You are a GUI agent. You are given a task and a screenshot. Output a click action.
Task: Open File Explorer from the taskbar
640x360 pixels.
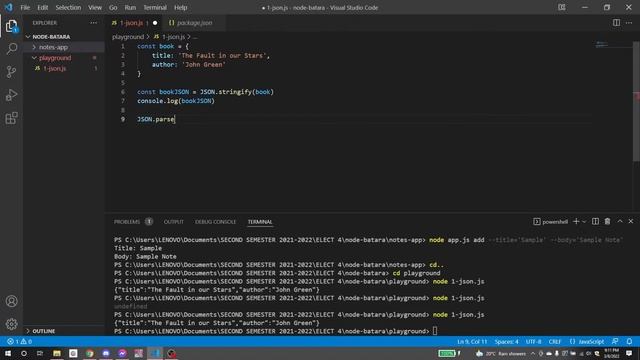click(57, 353)
